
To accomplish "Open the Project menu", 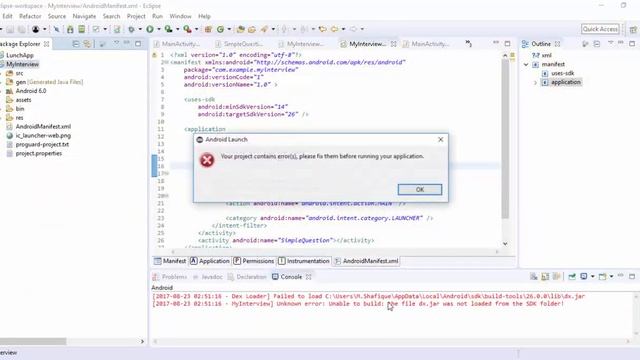I will pyautogui.click(x=136, y=16).
